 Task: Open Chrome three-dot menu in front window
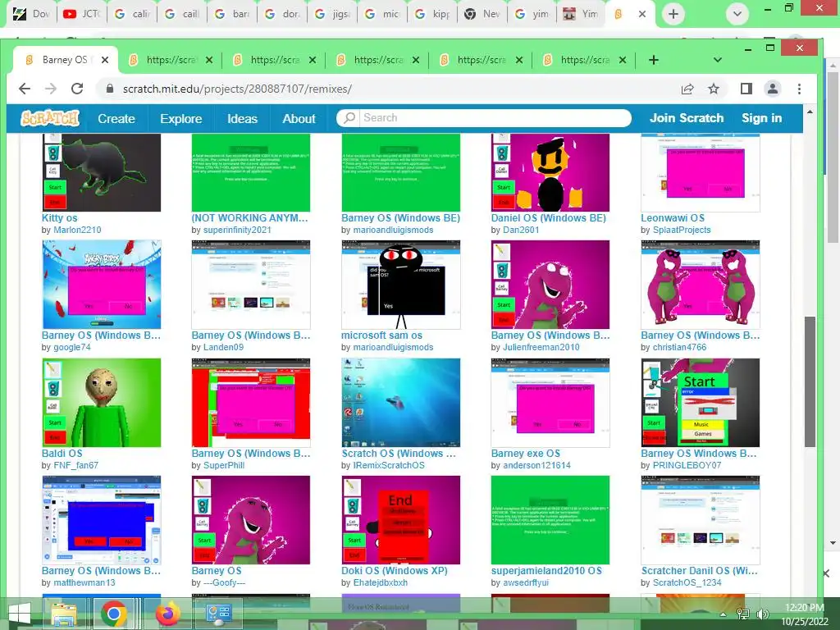pos(799,89)
